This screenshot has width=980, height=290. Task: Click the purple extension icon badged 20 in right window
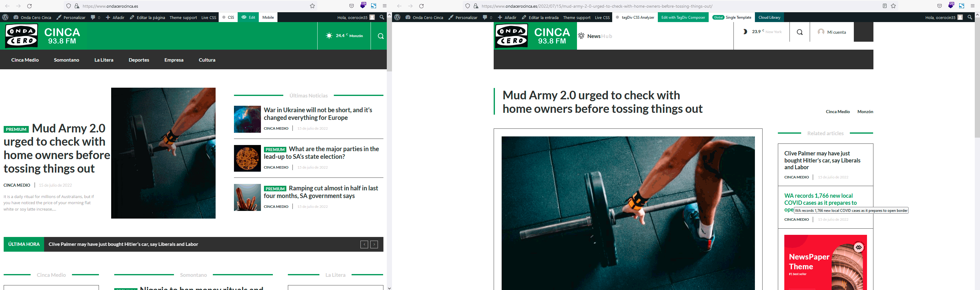point(951,5)
